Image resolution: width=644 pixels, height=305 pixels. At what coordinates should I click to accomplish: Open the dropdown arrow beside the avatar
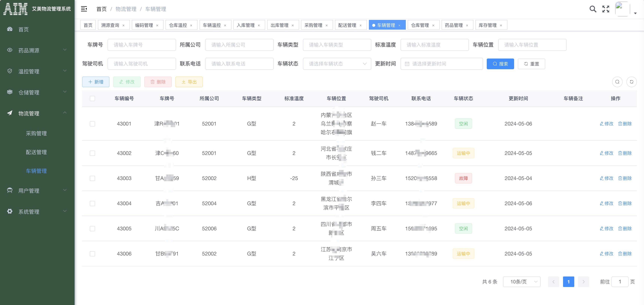pos(635,13)
